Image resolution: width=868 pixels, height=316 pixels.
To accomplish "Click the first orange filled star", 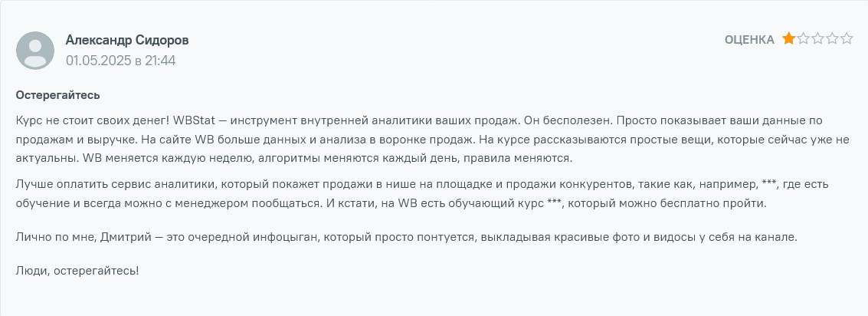I will pyautogui.click(x=788, y=39).
